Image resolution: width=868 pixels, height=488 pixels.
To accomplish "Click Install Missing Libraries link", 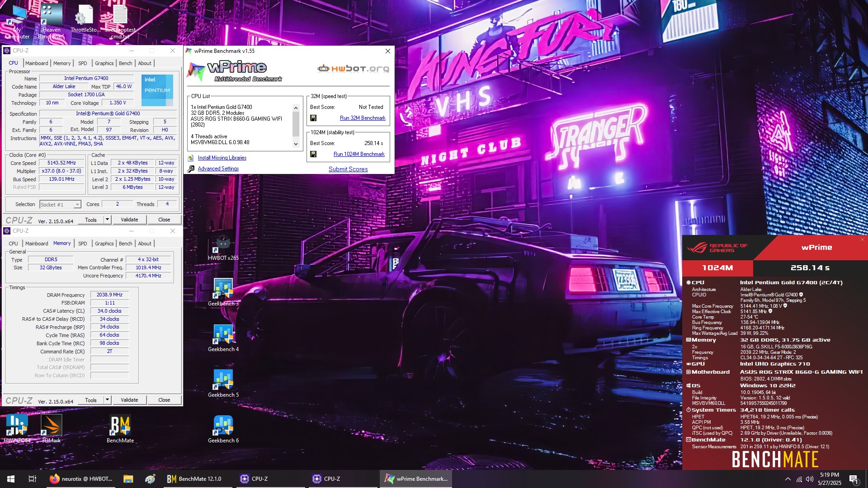I will click(222, 158).
